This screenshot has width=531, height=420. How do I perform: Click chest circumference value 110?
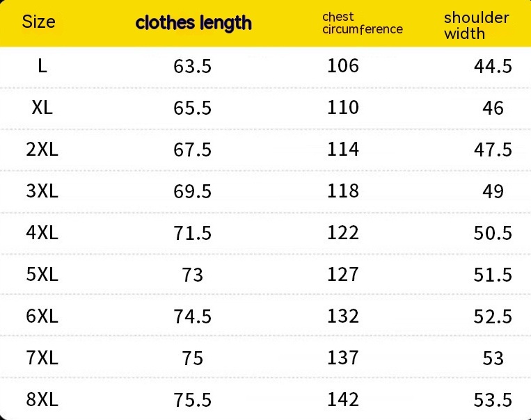coord(343,108)
